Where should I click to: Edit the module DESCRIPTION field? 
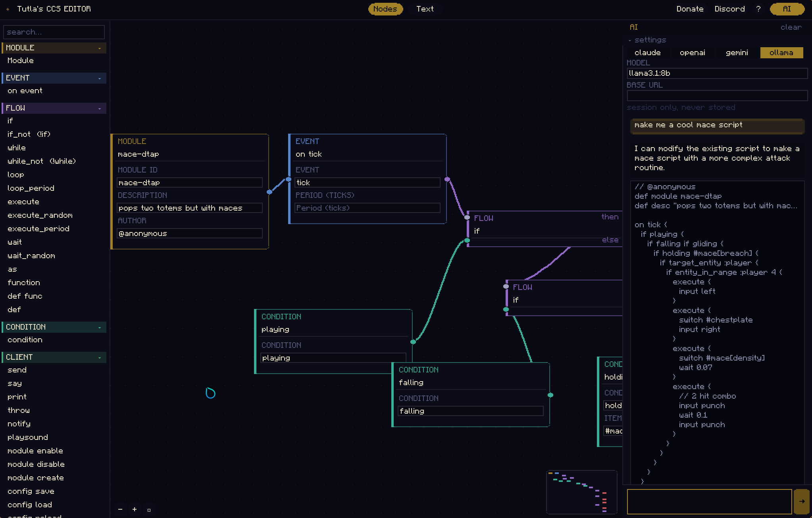[190, 208]
